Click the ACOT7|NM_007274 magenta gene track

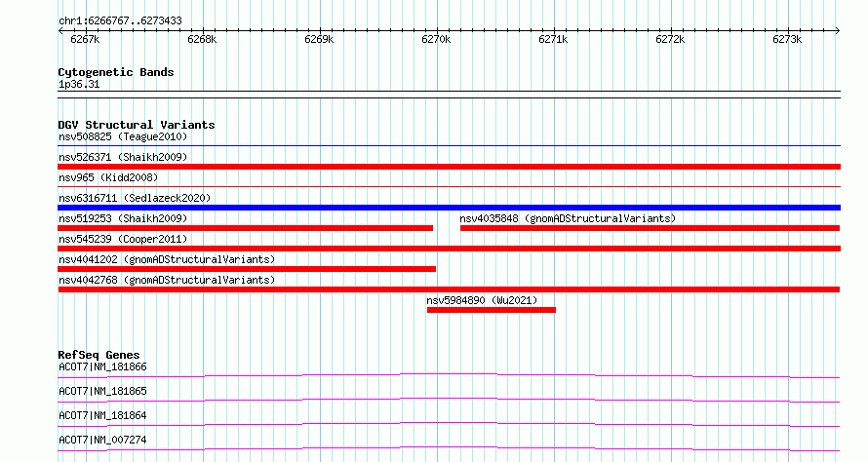pyautogui.click(x=449, y=448)
